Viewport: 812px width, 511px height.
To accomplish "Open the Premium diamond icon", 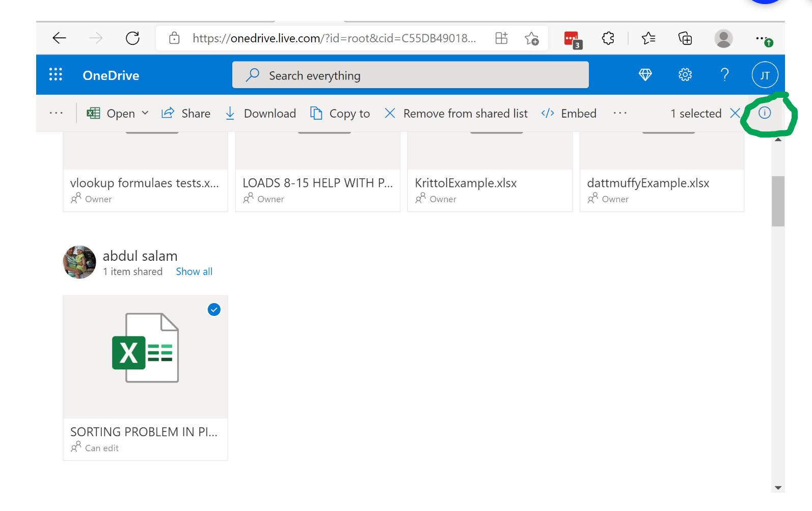I will (645, 75).
